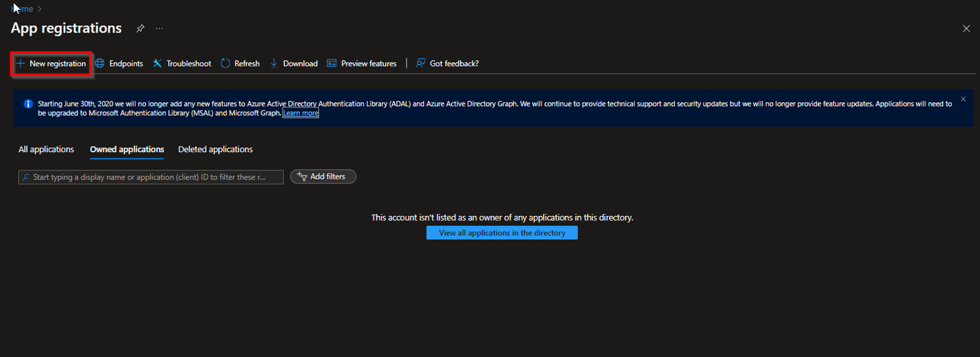Click the Got feedback? icon

421,64
